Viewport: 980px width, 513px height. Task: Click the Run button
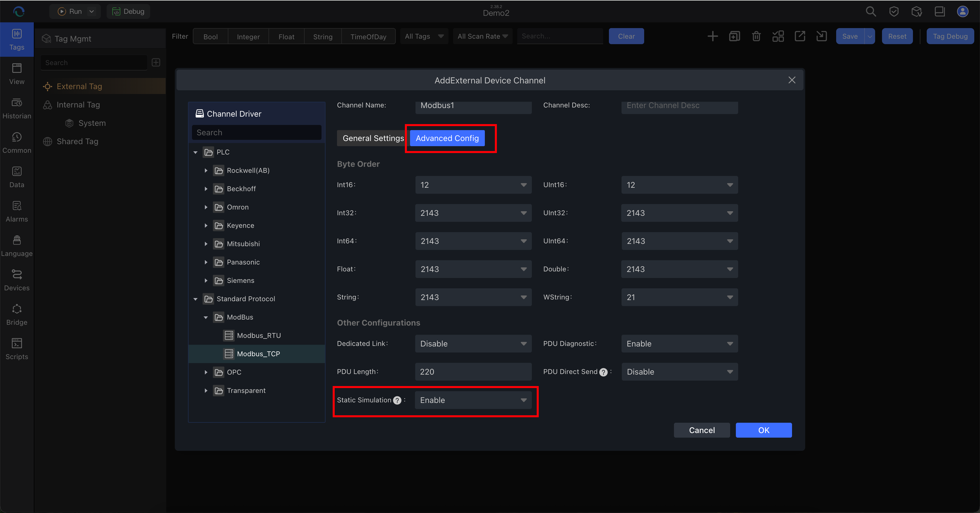point(70,11)
